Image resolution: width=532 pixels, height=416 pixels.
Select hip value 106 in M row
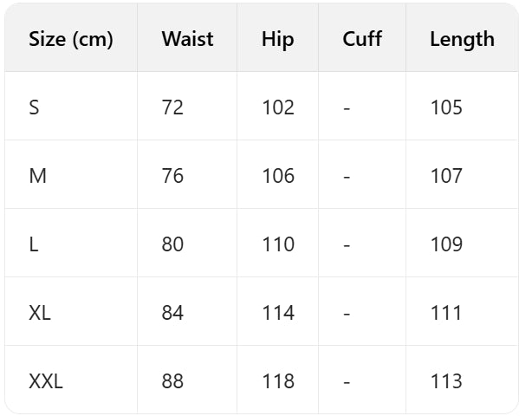point(278,176)
